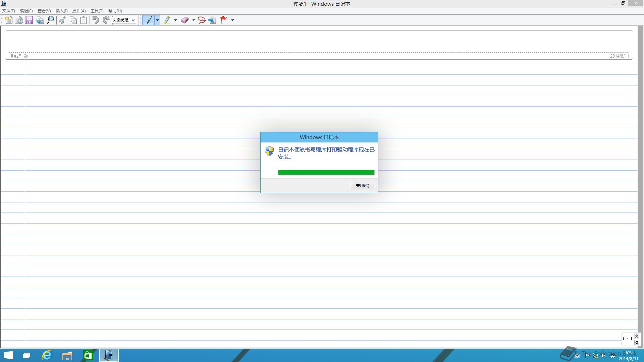Open the 操作(A) menu

(79, 11)
